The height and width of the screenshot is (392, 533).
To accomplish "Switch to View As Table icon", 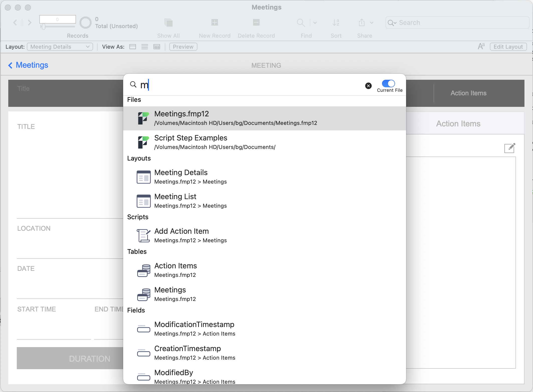I will click(x=157, y=47).
